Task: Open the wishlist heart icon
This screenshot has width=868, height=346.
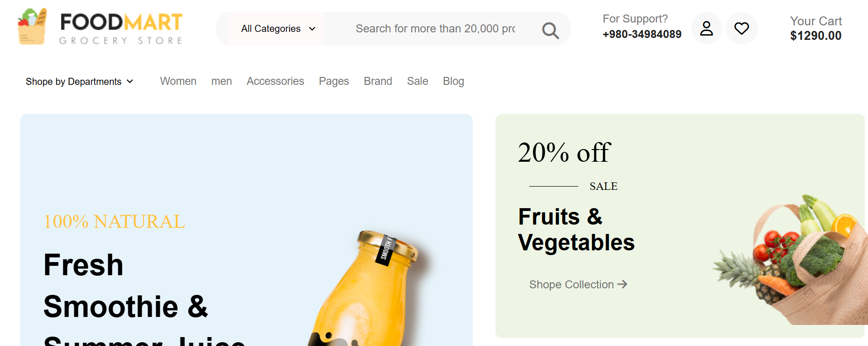Action: coord(741,29)
